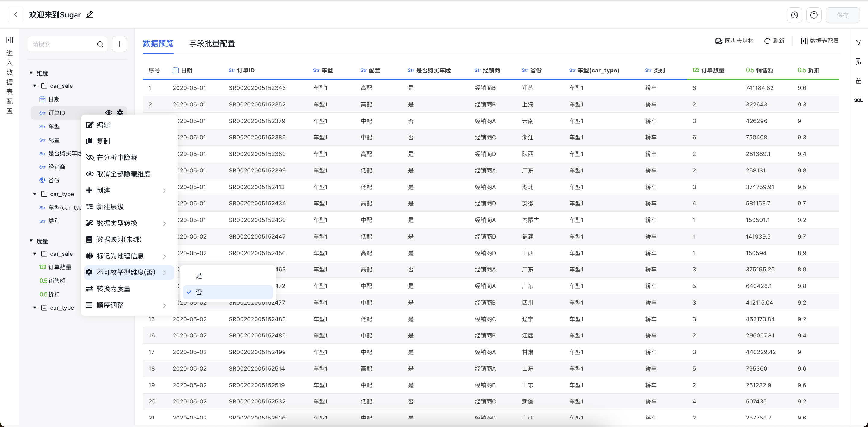This screenshot has width=868, height=427.
Task: Select 是 in the submenu
Action: pos(228,276)
